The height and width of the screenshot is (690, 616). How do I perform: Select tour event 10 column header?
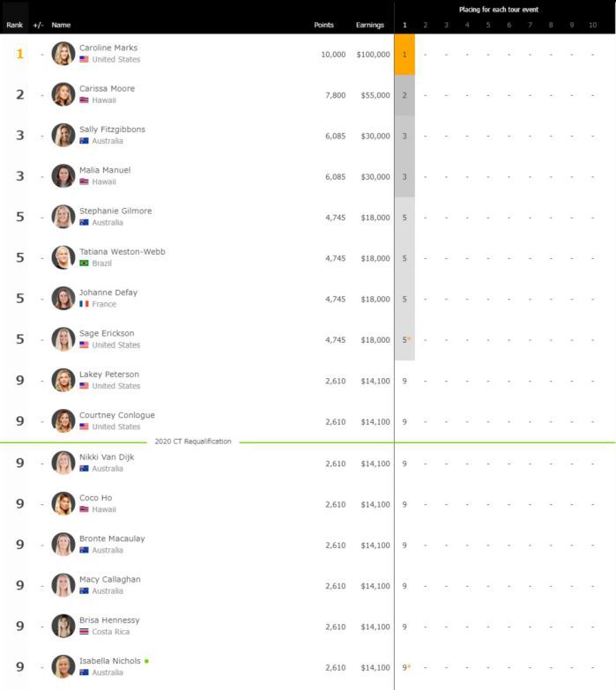point(592,25)
